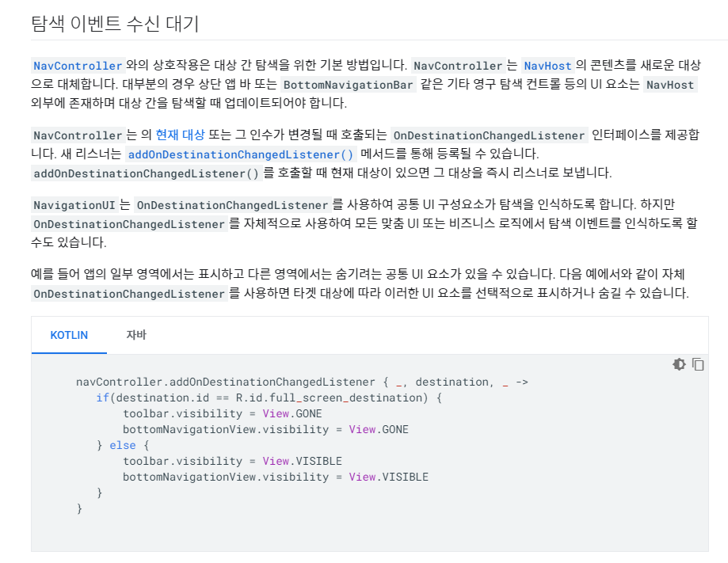Click OnDestinationChangedListener before 인터페이스를 제공합니다
The height and width of the screenshot is (563, 728).
(x=489, y=135)
